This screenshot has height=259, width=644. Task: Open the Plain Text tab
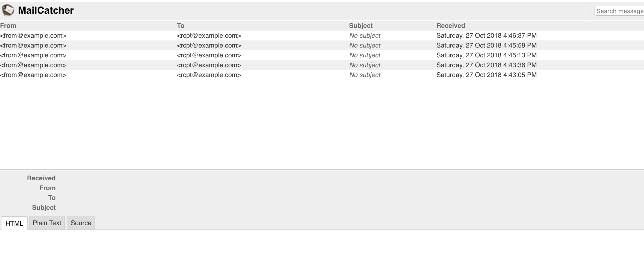47,223
